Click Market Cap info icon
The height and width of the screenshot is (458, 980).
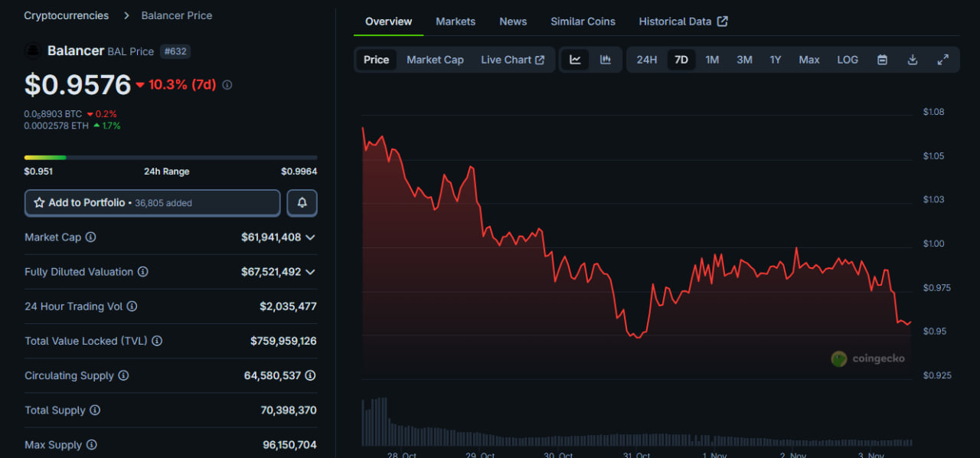90,237
